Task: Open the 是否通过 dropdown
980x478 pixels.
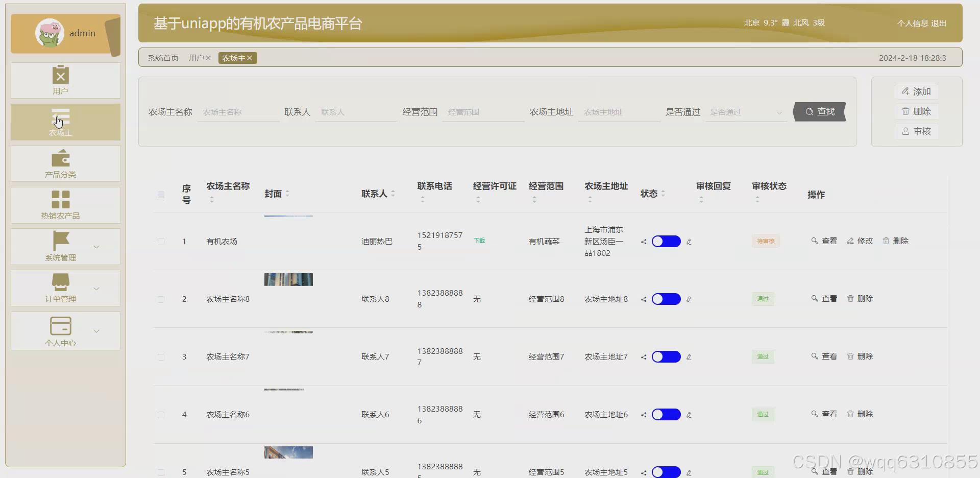Action: tap(745, 112)
